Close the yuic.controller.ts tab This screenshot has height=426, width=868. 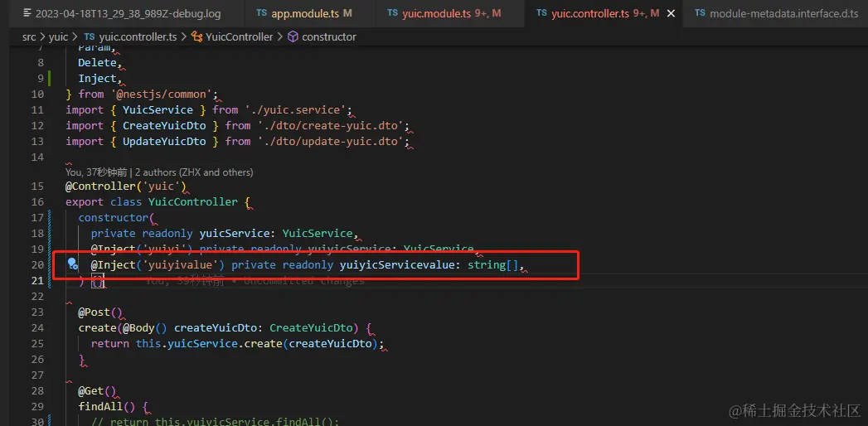point(671,13)
